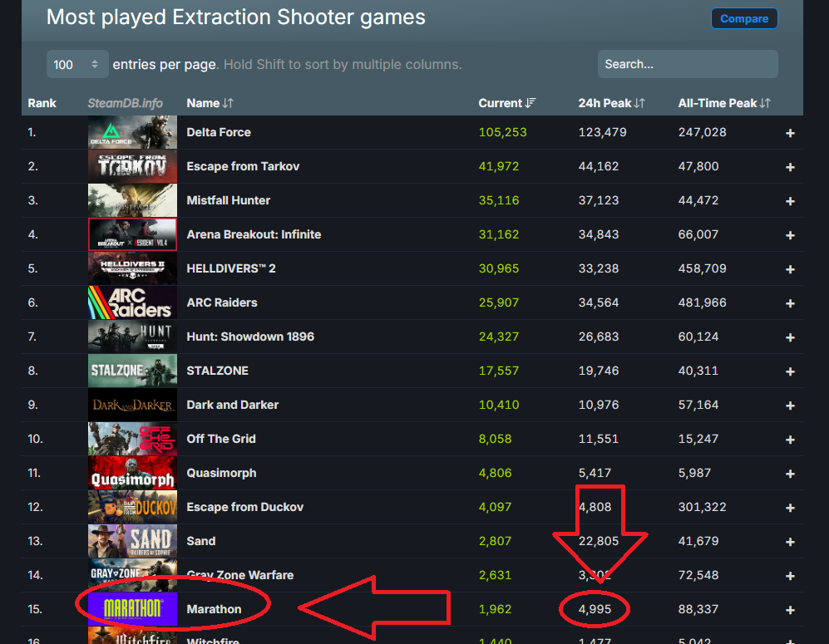Focus the Search input field
The width and height of the screenshot is (829, 644).
click(688, 65)
